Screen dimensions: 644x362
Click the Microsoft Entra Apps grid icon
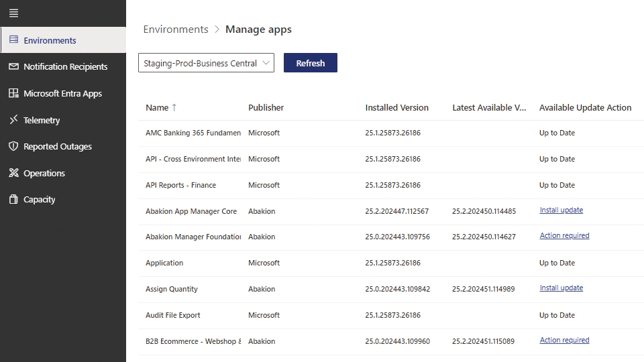(13, 93)
